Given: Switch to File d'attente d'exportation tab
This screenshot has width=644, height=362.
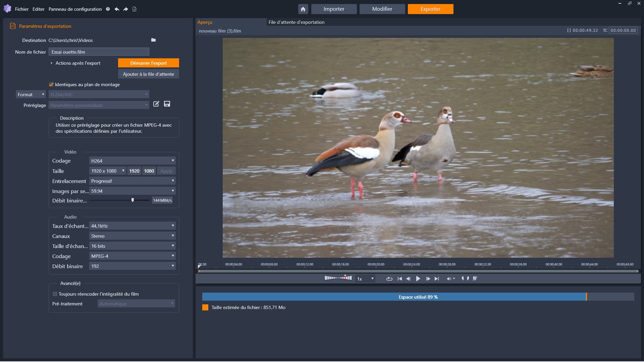Looking at the screenshot, I should (x=296, y=22).
